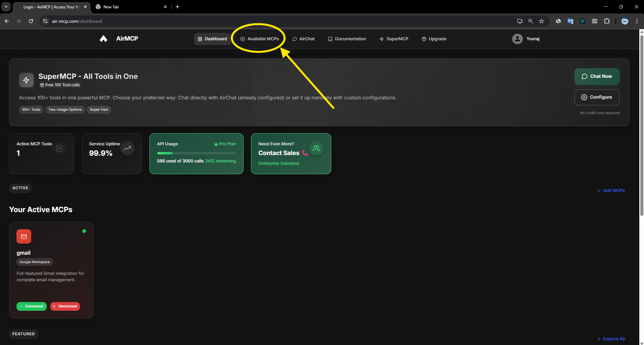Open the Documentation nav link
The height and width of the screenshot is (345, 644).
click(x=347, y=39)
